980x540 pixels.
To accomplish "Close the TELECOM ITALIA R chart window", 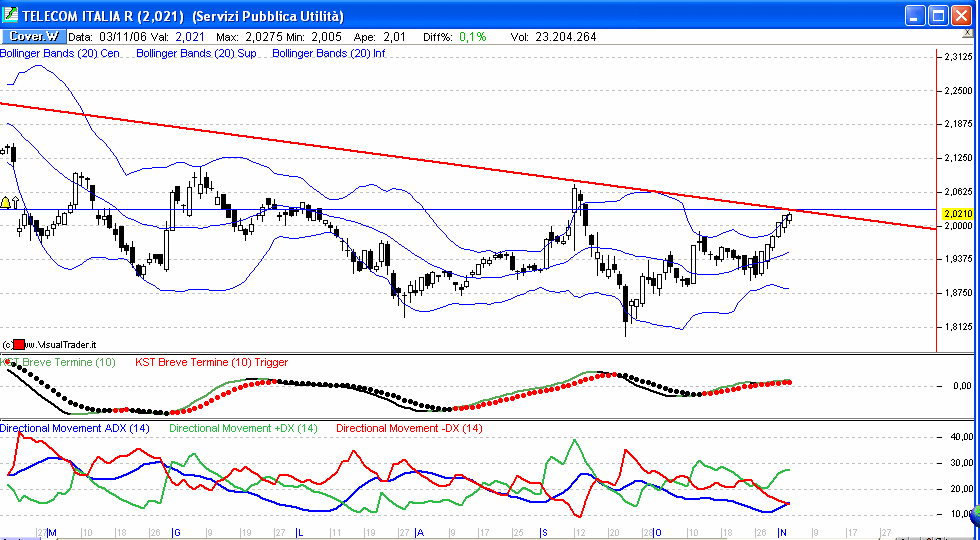I will tap(961, 16).
